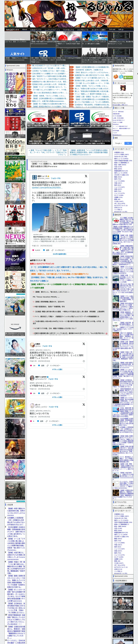Click the RSS feed icon in Twitter&RSS
The image size is (138, 644).
116,77
